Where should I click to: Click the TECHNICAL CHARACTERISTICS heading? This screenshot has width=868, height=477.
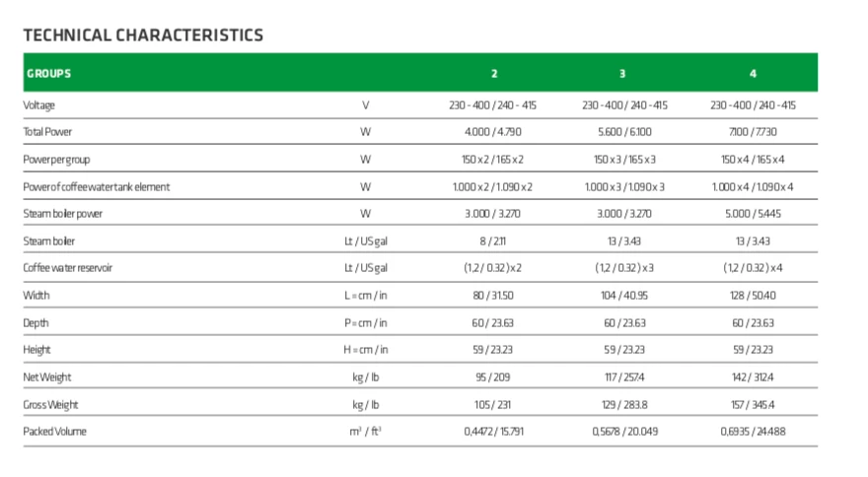(x=143, y=35)
